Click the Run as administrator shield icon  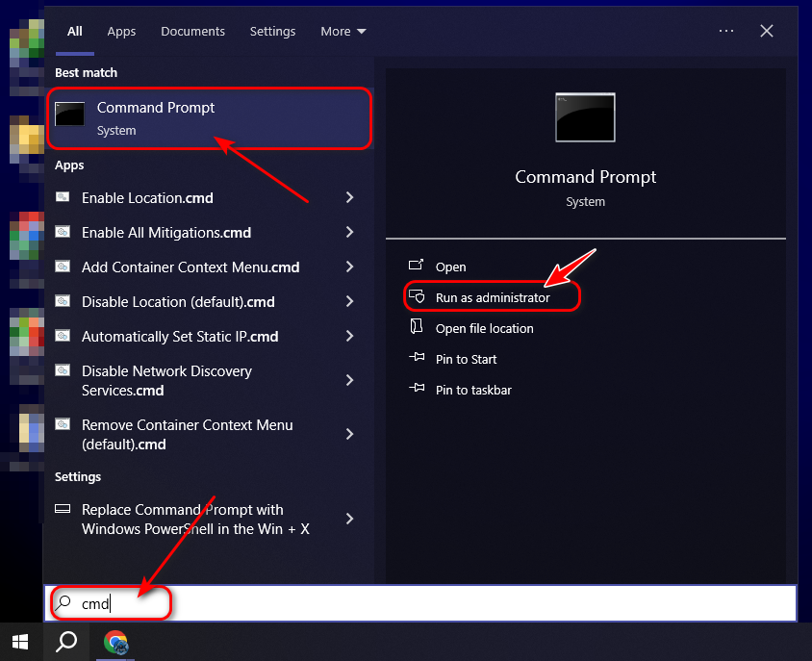coord(417,296)
